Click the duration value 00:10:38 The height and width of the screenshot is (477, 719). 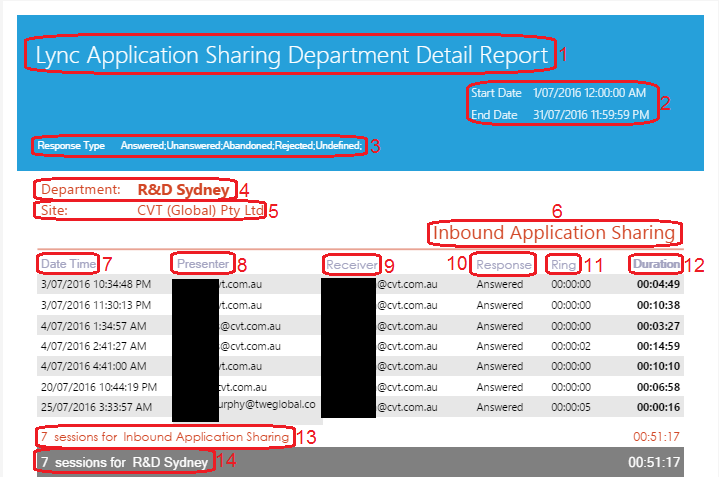click(658, 305)
